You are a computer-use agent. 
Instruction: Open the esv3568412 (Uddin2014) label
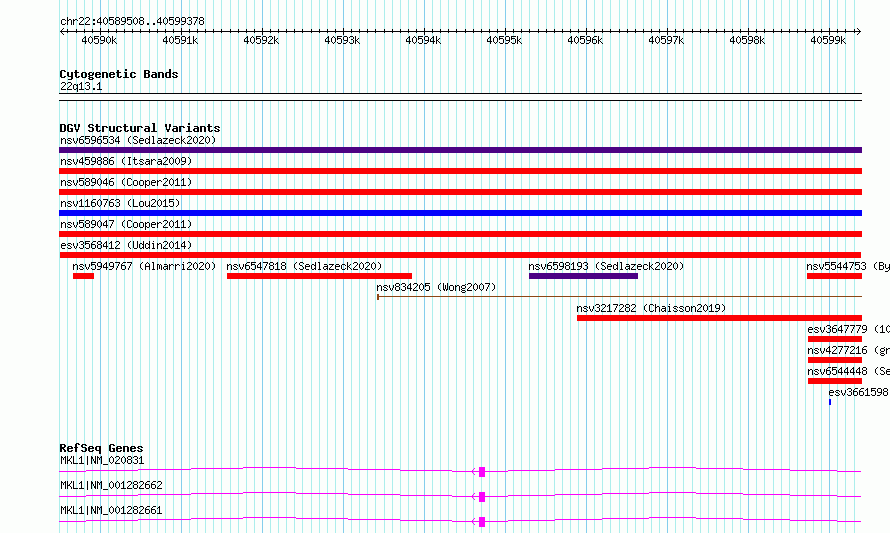pos(126,245)
